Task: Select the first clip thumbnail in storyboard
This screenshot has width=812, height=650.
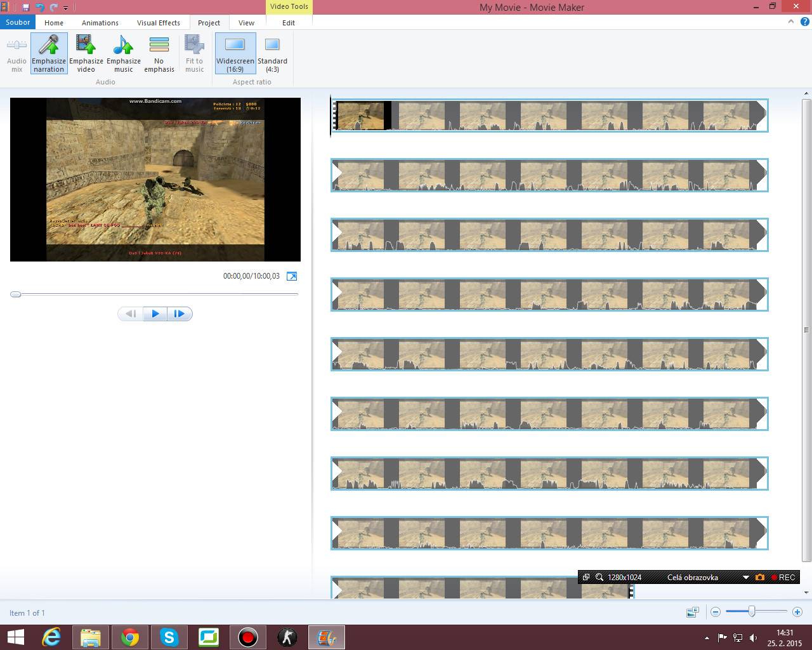Action: click(361, 116)
